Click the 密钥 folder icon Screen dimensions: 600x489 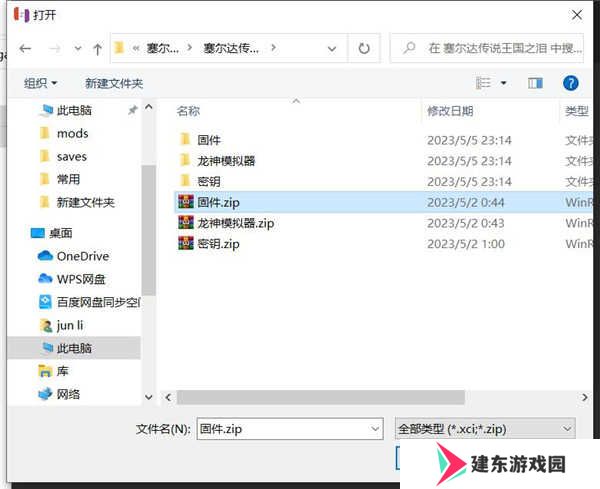185,181
